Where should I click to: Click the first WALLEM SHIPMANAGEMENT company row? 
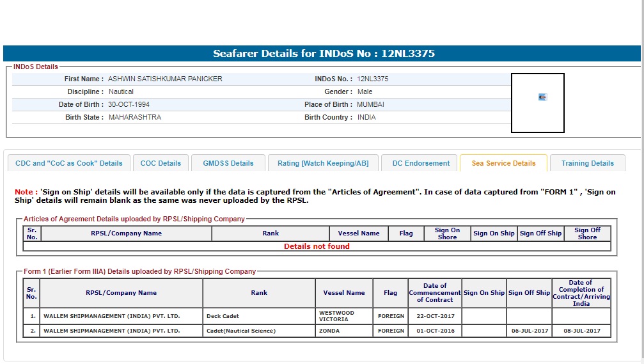[111, 316]
